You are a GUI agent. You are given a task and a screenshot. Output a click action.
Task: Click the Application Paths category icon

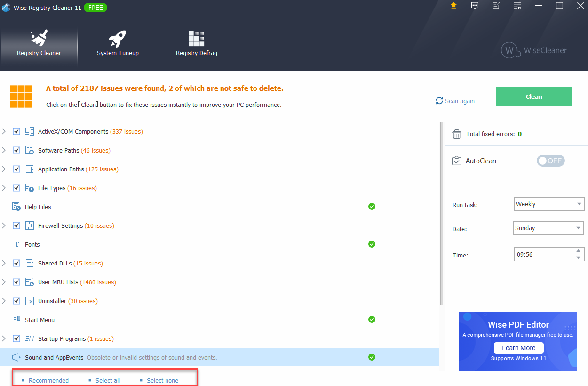click(30, 169)
